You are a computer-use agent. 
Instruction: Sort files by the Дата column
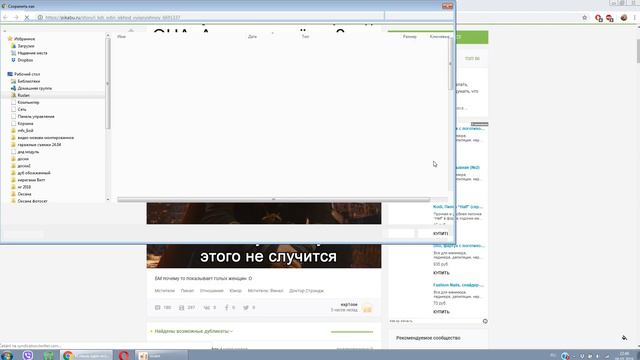pyautogui.click(x=252, y=37)
